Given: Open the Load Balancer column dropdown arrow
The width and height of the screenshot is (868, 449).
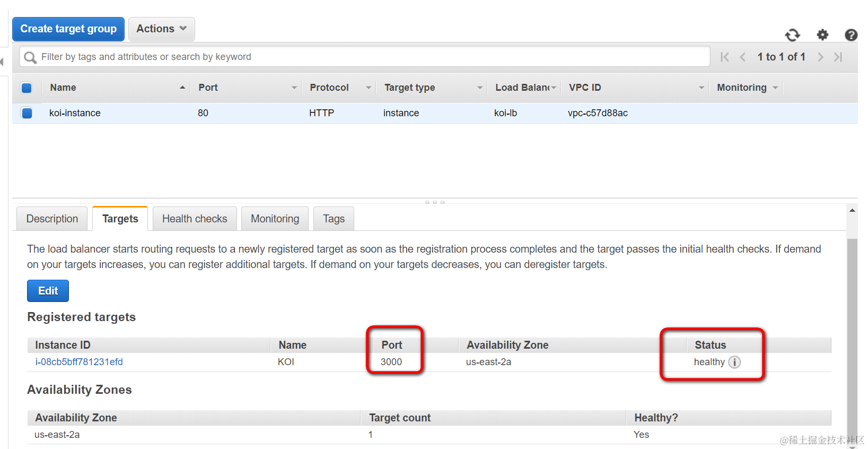Looking at the screenshot, I should (x=554, y=88).
